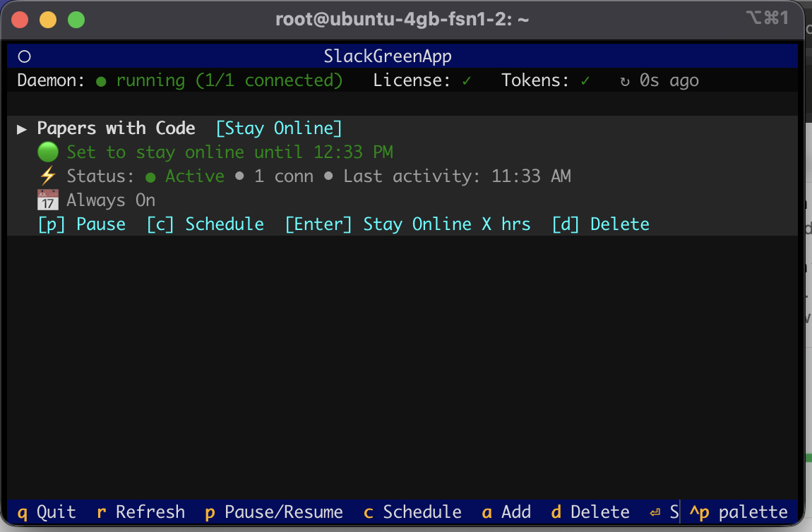Viewport: 812px width, 532px height.
Task: Click the lightning bolt status icon
Action: [47, 175]
